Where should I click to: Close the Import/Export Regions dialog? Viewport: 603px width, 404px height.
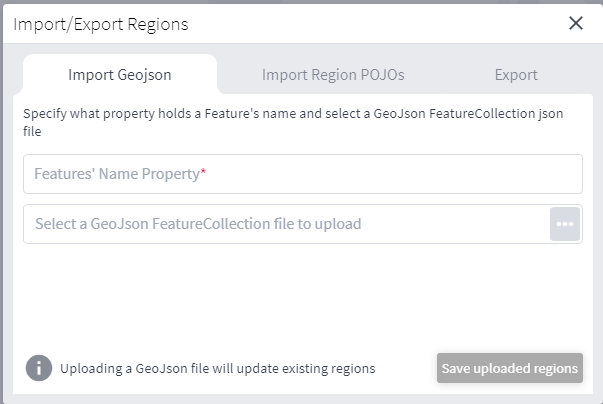pyautogui.click(x=576, y=23)
